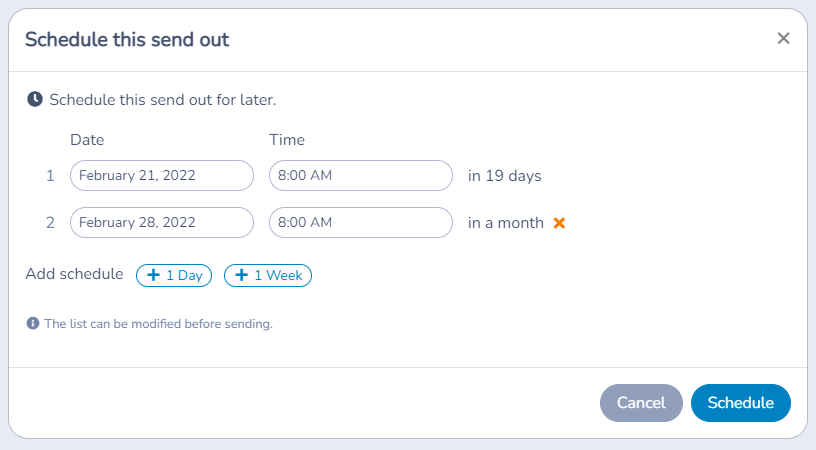This screenshot has width=816, height=450.
Task: Open the first row 8:00 AM time field
Action: 361,176
